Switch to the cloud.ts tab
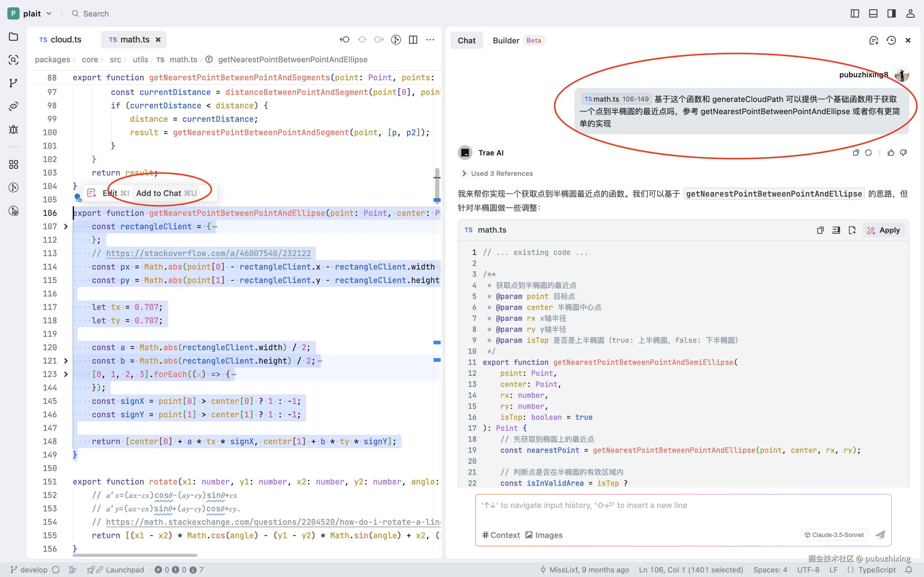Screen dimensions: 924x577 click(x=61, y=40)
